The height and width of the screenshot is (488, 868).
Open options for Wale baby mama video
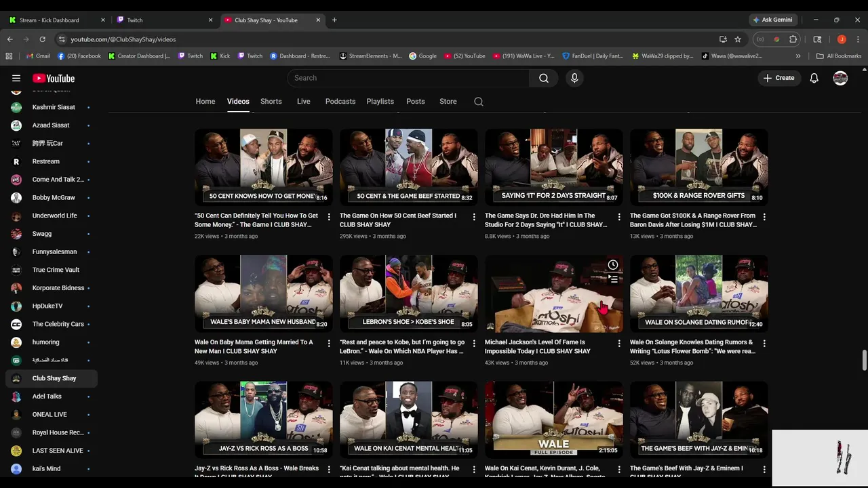(329, 344)
